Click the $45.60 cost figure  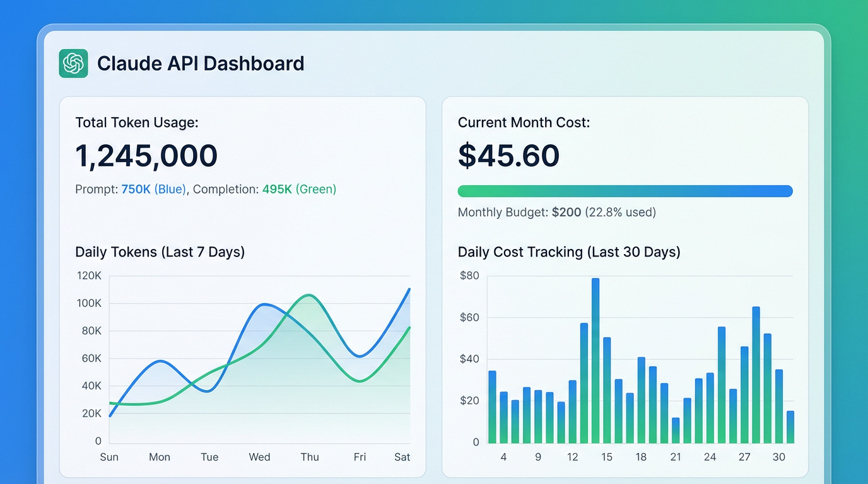coord(508,156)
